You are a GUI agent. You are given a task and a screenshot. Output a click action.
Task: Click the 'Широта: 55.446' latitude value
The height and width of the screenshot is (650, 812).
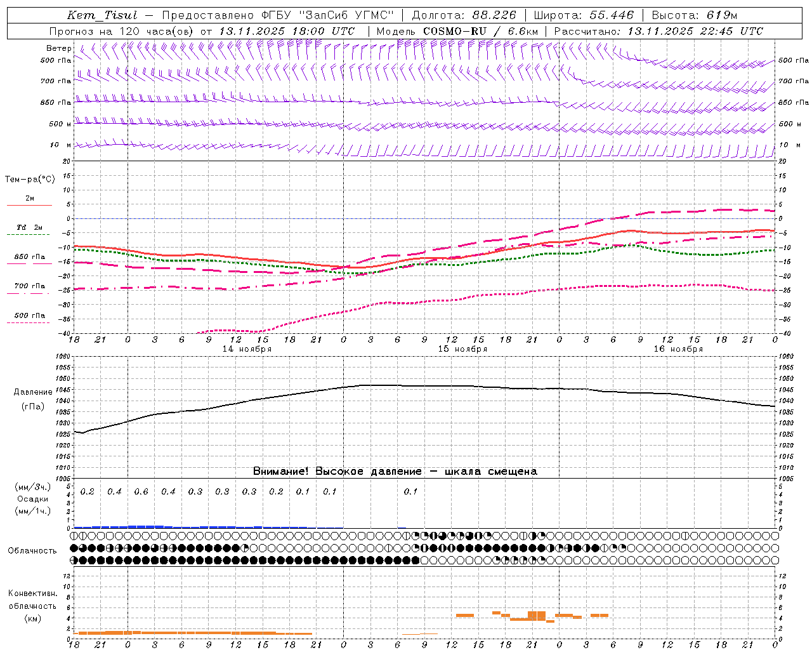click(x=584, y=15)
